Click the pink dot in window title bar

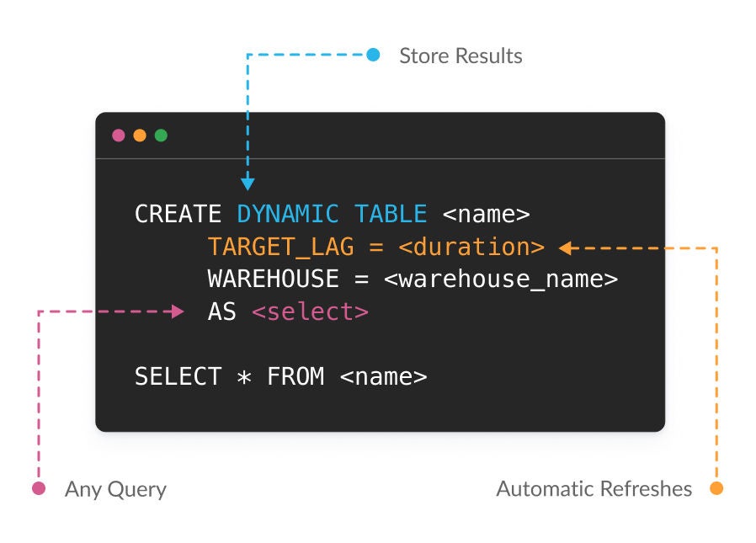click(x=119, y=136)
